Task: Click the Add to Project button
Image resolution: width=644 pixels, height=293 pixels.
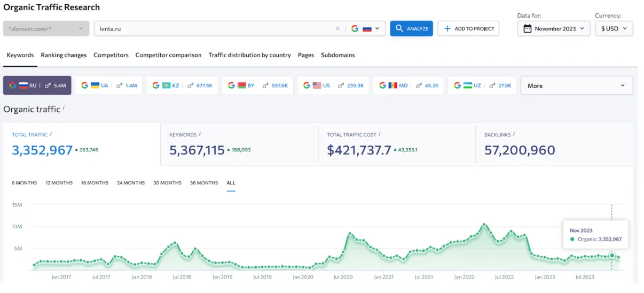Action: (468, 29)
